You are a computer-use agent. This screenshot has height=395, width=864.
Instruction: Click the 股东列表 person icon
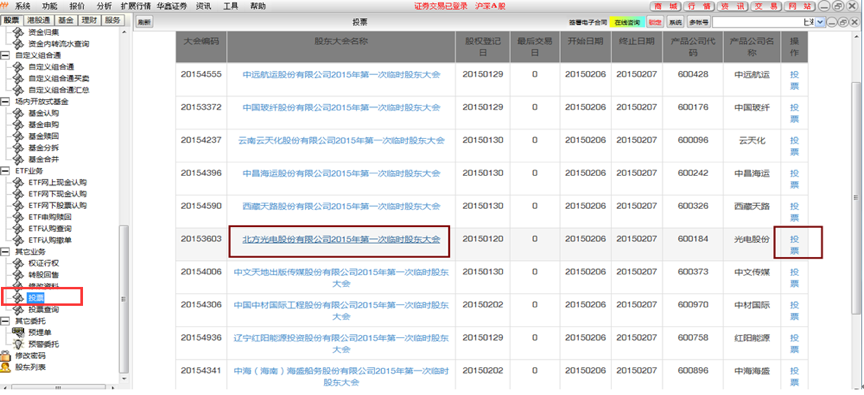click(x=5, y=367)
